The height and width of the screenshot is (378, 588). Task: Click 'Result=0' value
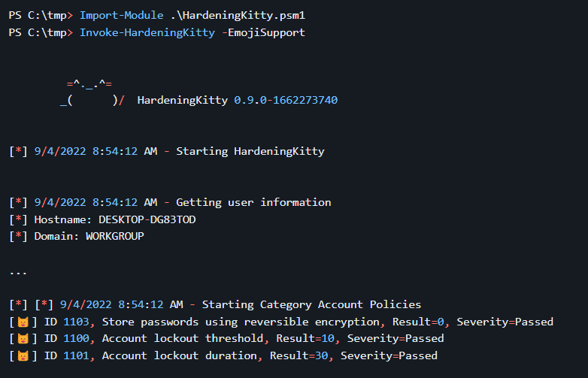pyautogui.click(x=418, y=322)
